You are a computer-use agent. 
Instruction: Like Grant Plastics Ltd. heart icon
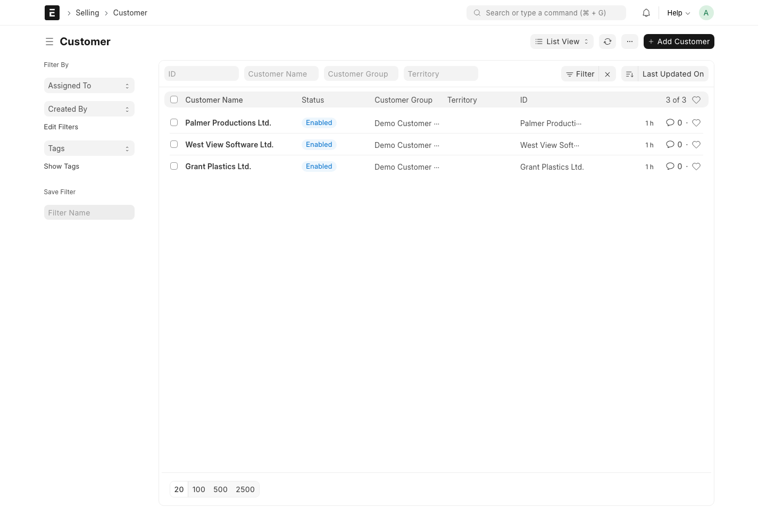click(x=696, y=167)
